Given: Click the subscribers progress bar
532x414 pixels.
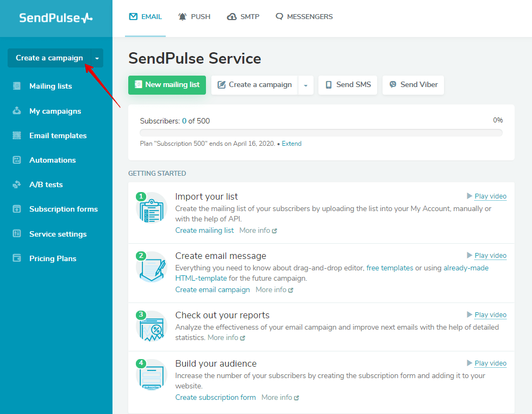Looking at the screenshot, I should [x=321, y=132].
